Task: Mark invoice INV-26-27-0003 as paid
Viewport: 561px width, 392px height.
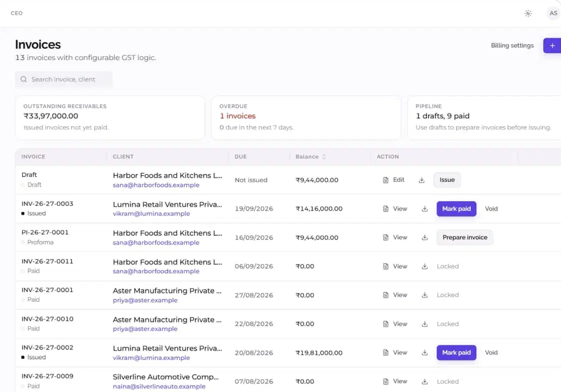Action: 456,208
